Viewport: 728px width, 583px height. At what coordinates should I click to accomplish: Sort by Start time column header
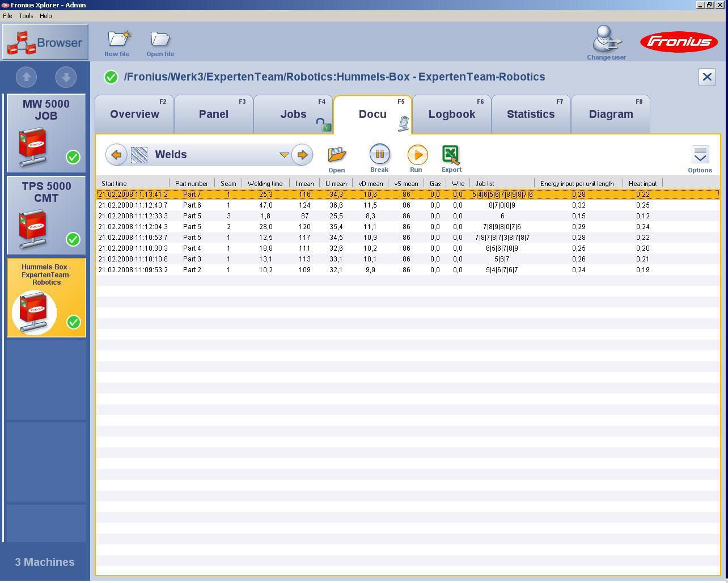(133, 183)
